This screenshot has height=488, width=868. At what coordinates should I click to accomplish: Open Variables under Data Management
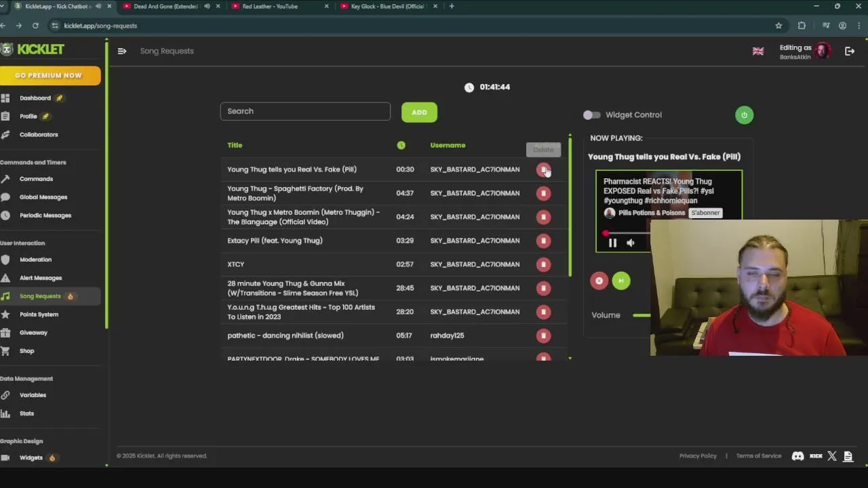(33, 395)
